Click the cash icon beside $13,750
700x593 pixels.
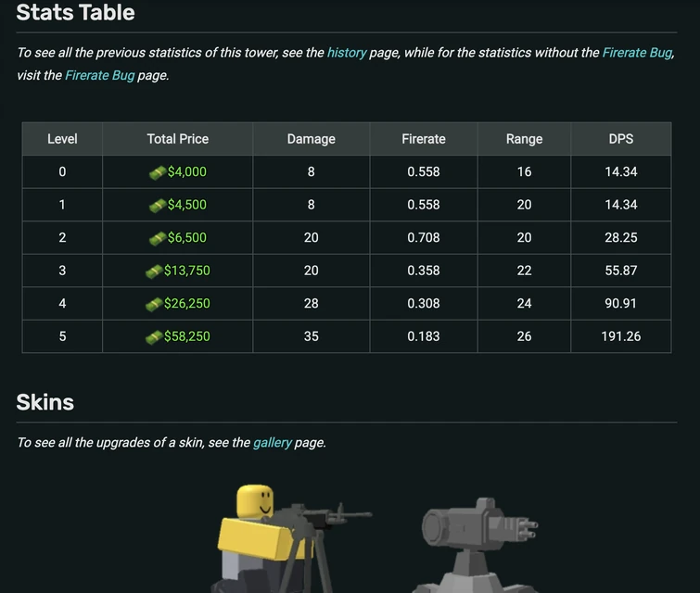point(153,271)
